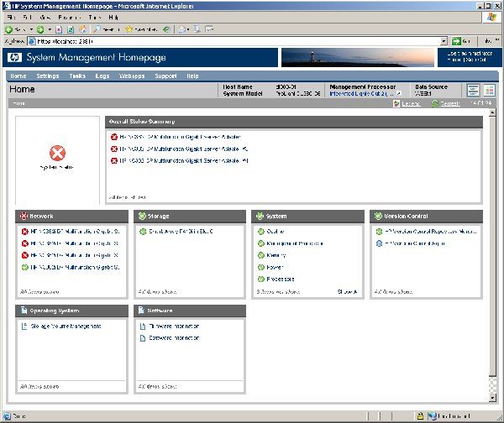504x423 pixels.
Task: Click the IE Back arrow button
Action: 8,29
